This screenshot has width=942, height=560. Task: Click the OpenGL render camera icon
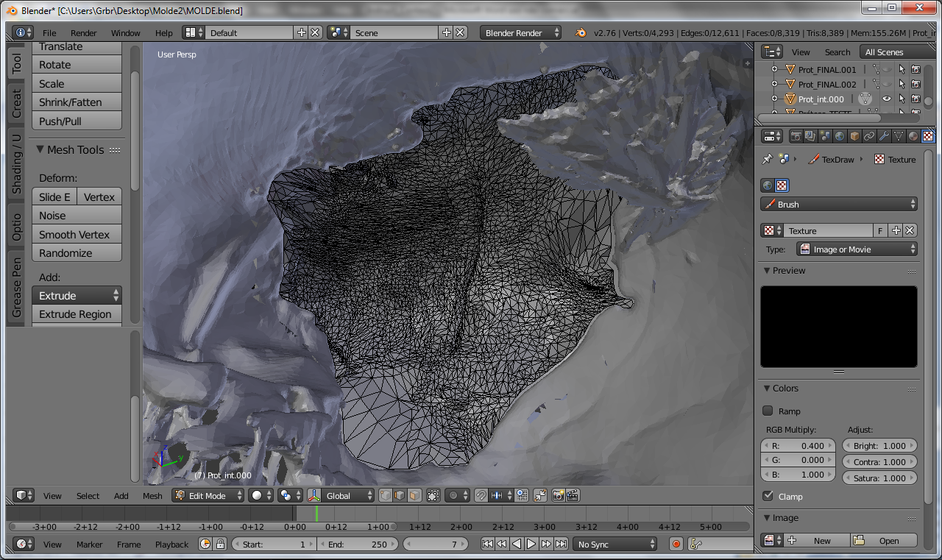(x=558, y=495)
